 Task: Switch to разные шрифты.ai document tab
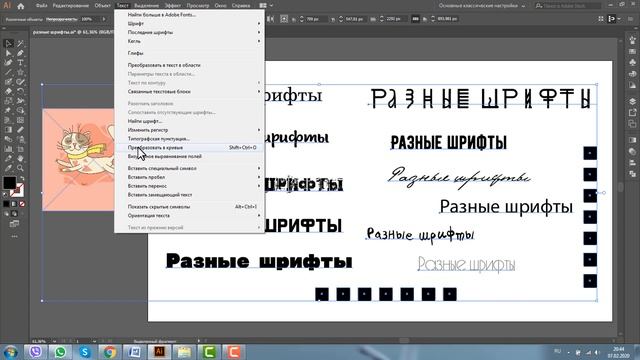(x=73, y=32)
